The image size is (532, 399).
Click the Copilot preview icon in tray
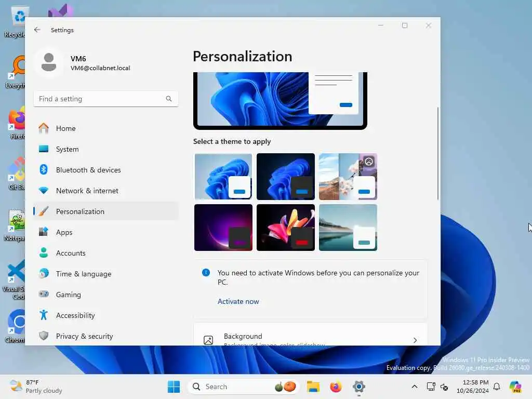[x=515, y=387]
